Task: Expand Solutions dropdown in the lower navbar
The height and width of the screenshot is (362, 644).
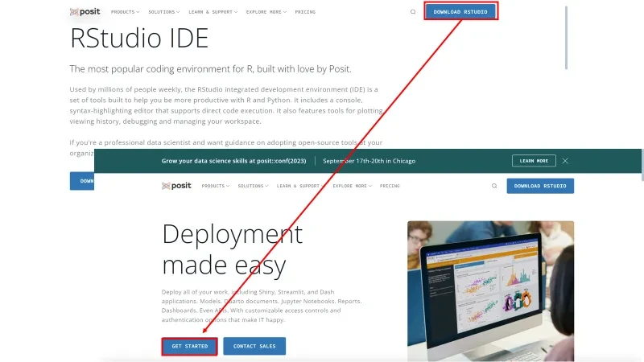Action: pyautogui.click(x=253, y=186)
